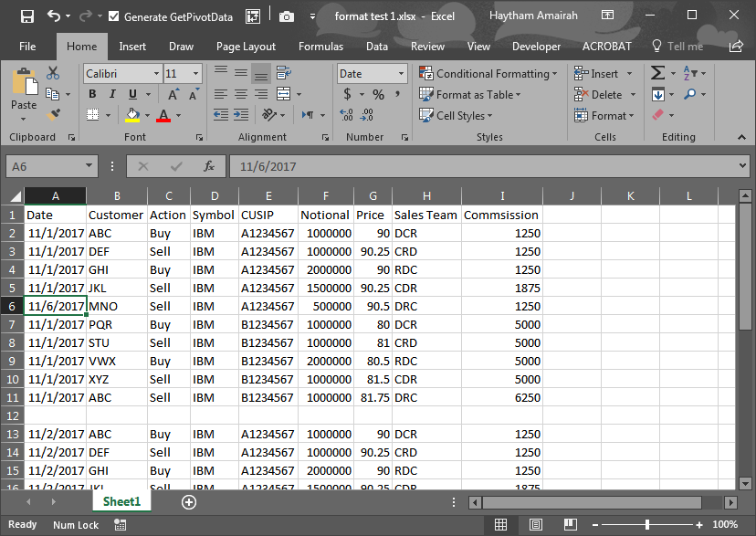Screen dimensions: 756x536
Task: Click the Cut scissors icon
Action: point(53,73)
